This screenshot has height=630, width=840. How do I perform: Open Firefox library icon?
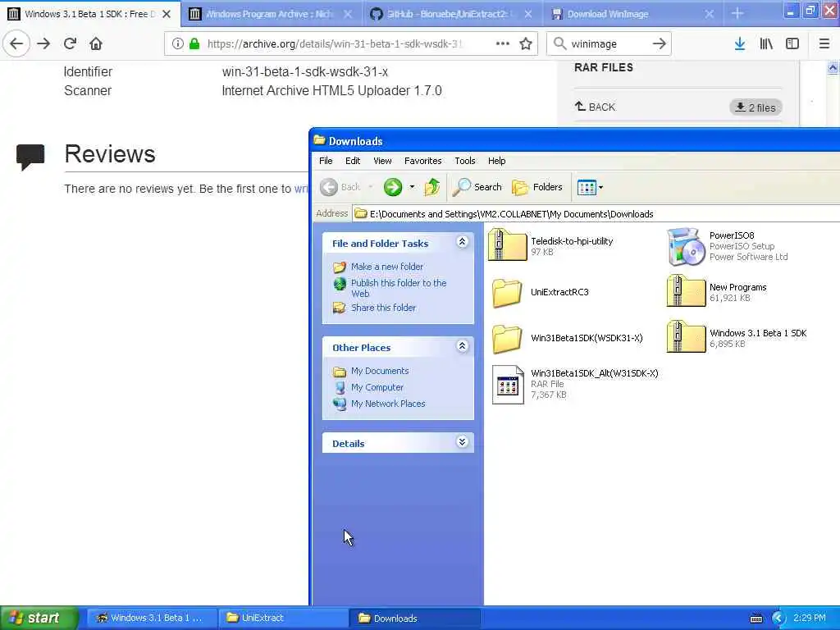(766, 43)
